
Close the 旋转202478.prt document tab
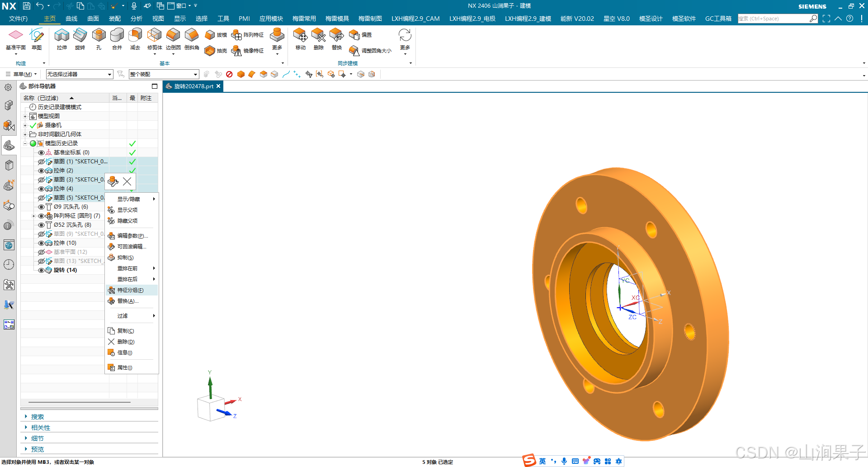coord(218,86)
